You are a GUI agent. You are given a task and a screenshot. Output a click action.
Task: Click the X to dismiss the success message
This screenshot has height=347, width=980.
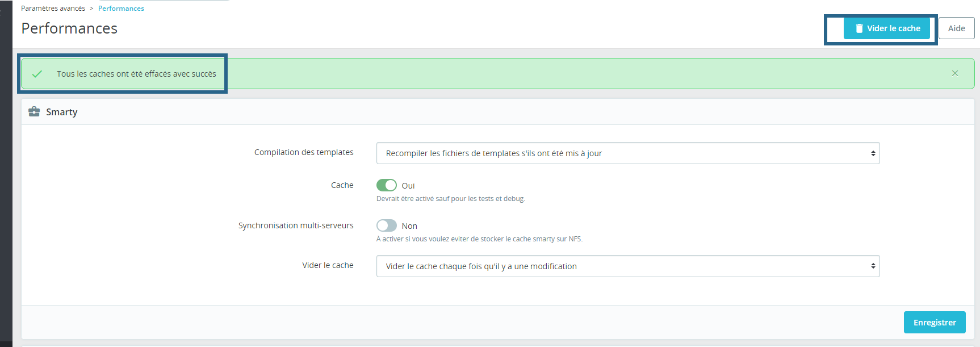(x=954, y=73)
